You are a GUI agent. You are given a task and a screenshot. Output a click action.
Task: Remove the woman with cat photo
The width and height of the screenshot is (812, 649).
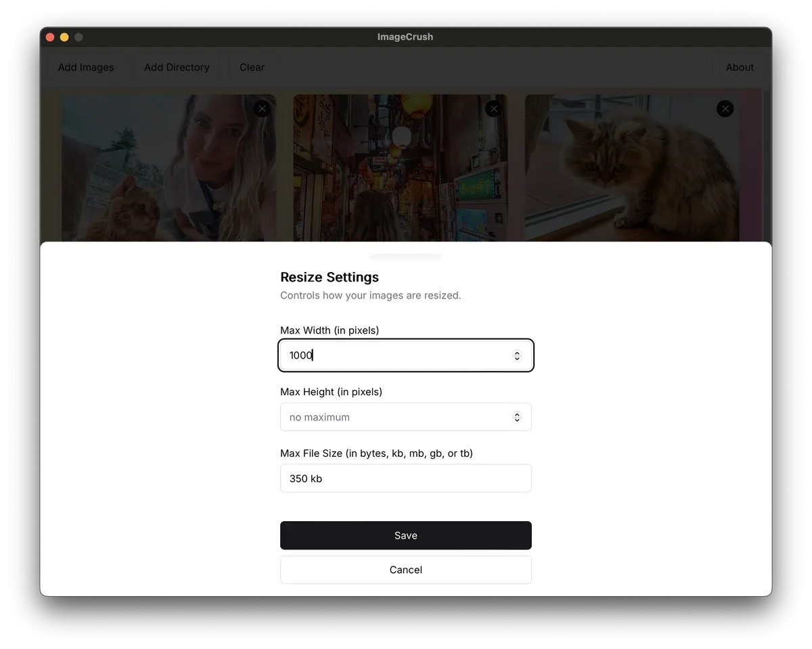point(262,109)
